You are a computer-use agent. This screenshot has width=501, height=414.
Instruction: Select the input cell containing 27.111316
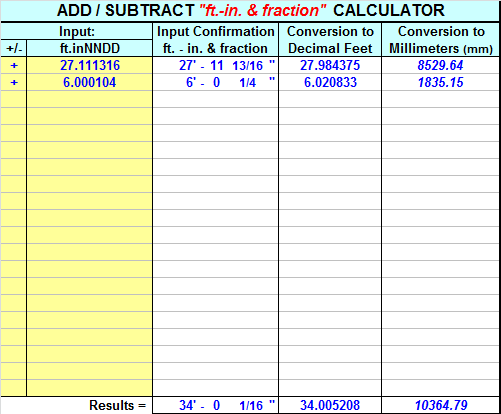tap(89, 65)
